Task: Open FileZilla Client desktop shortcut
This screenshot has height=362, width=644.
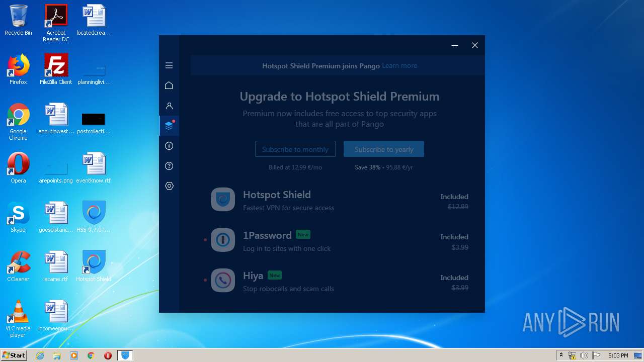Action: 56,69
